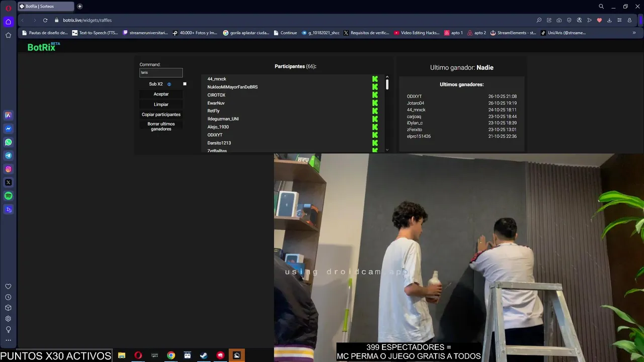Click the toolbar snapshot camera icon
644x362 pixels.
click(x=559, y=20)
